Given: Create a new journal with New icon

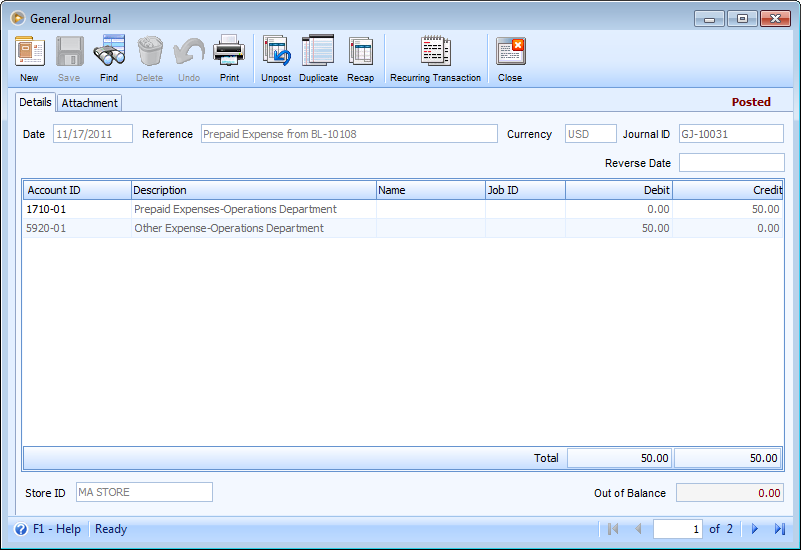Looking at the screenshot, I should coord(30,52).
